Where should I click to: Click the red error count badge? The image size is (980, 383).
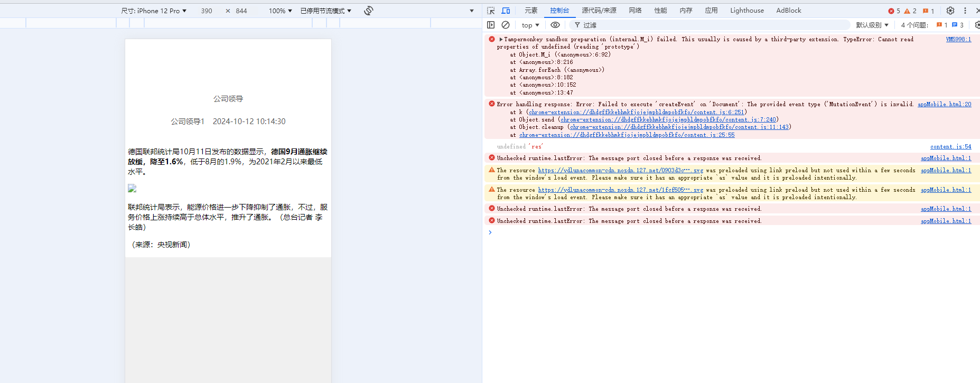click(894, 11)
